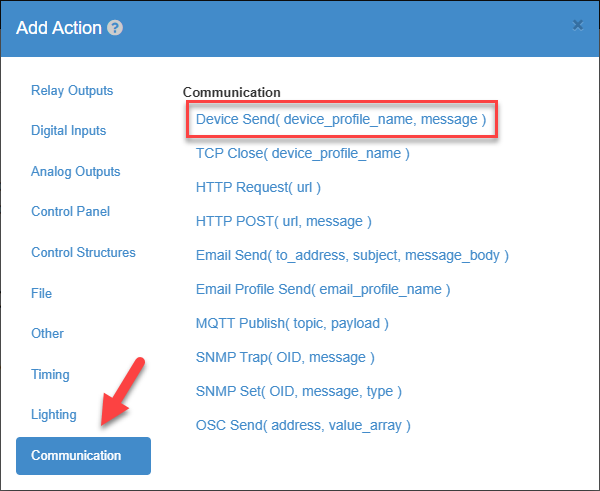Select MQTT Publish action
The image size is (600, 491).
[x=292, y=324]
